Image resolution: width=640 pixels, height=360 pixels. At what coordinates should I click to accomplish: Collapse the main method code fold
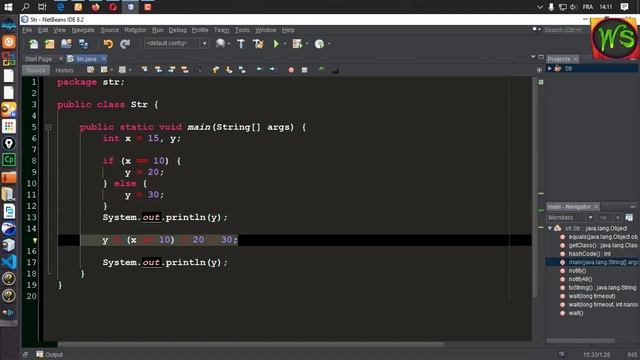point(48,127)
